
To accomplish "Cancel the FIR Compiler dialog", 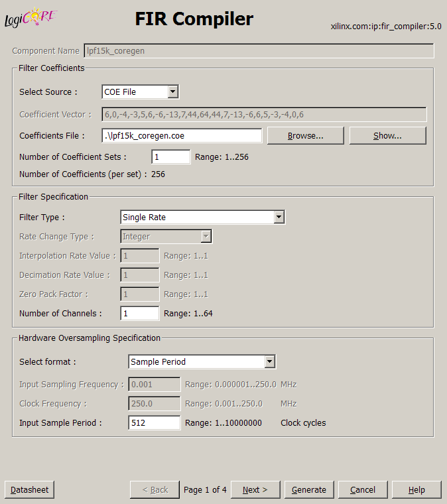I will (x=363, y=490).
